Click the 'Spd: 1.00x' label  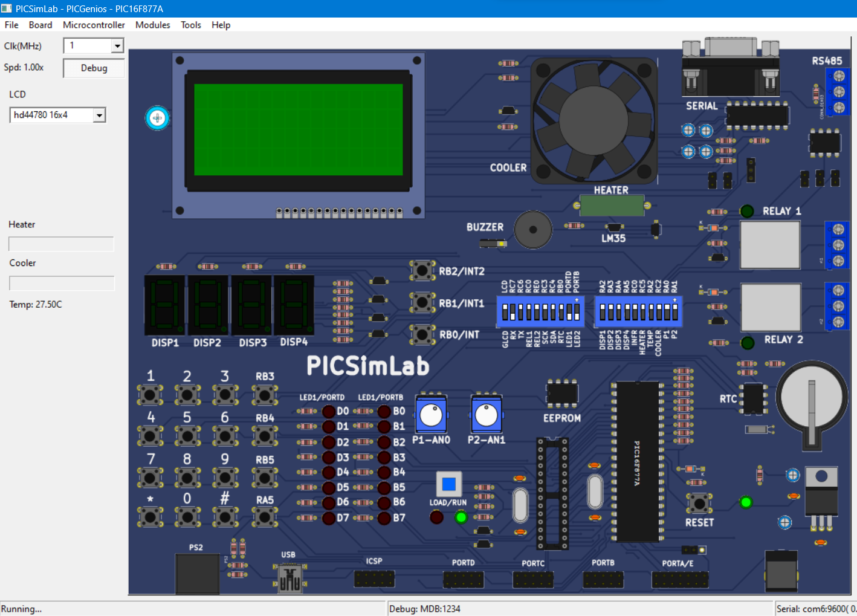coord(24,67)
